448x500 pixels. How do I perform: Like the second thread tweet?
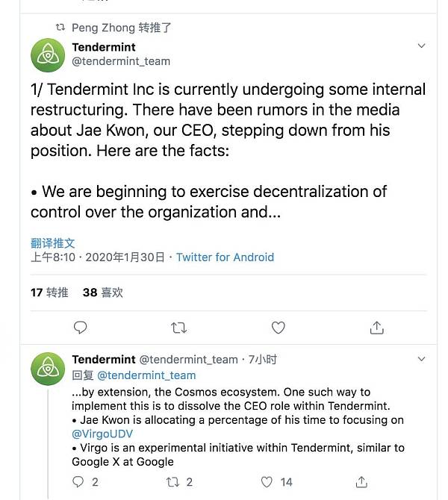(x=267, y=482)
